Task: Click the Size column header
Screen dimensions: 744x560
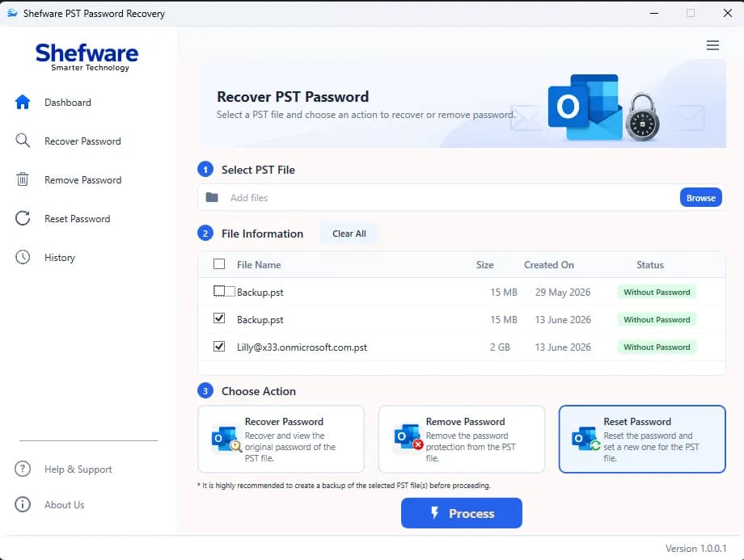Action: (484, 264)
